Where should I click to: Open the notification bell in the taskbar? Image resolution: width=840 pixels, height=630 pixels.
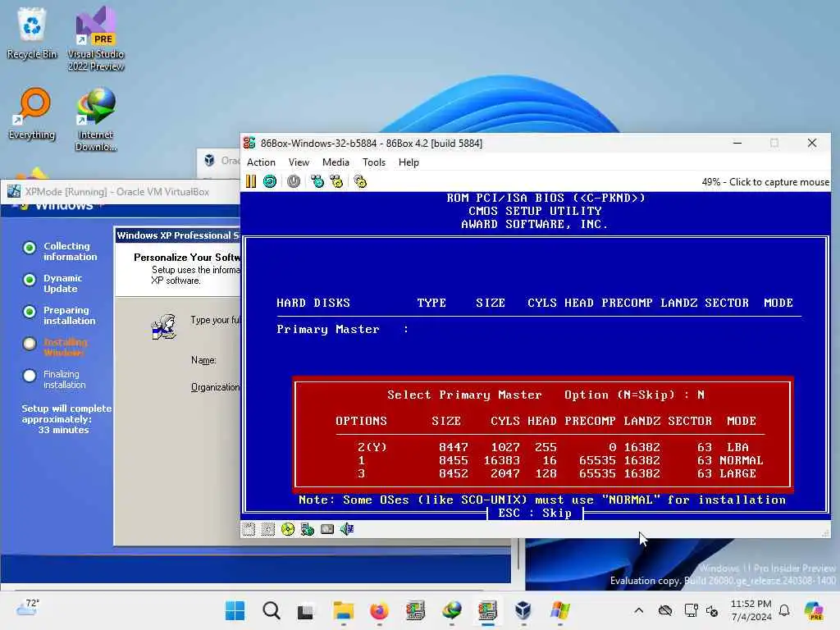[x=784, y=610]
